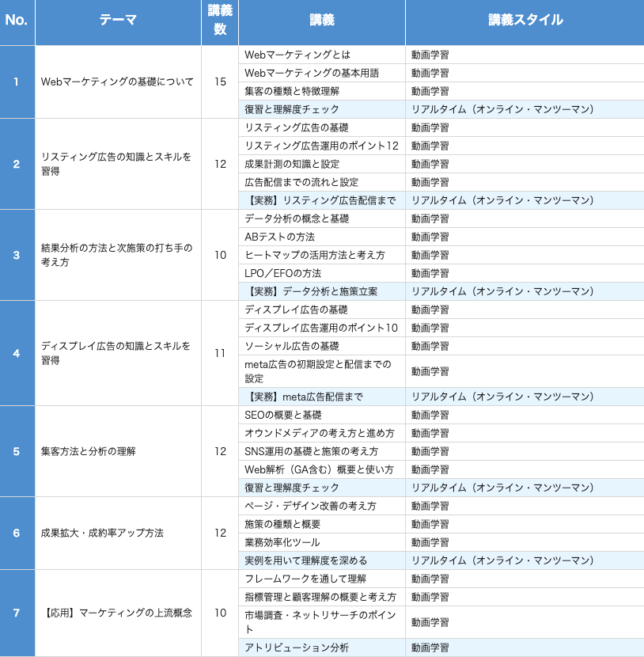The height and width of the screenshot is (657, 644).
Task: Click 集客の種類と特徴理解 cell
Action: pos(321,91)
